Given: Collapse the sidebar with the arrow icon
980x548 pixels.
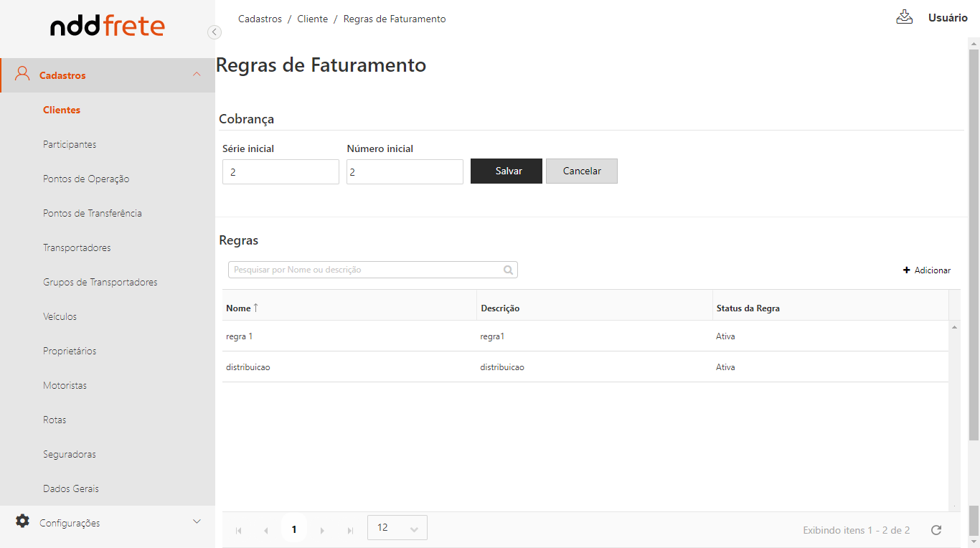Looking at the screenshot, I should coord(214,32).
